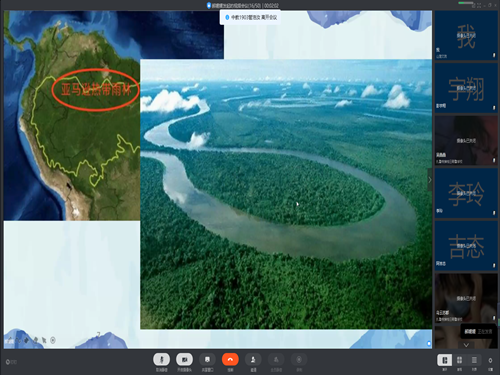Open the meeting info at the top title

tap(243, 5)
